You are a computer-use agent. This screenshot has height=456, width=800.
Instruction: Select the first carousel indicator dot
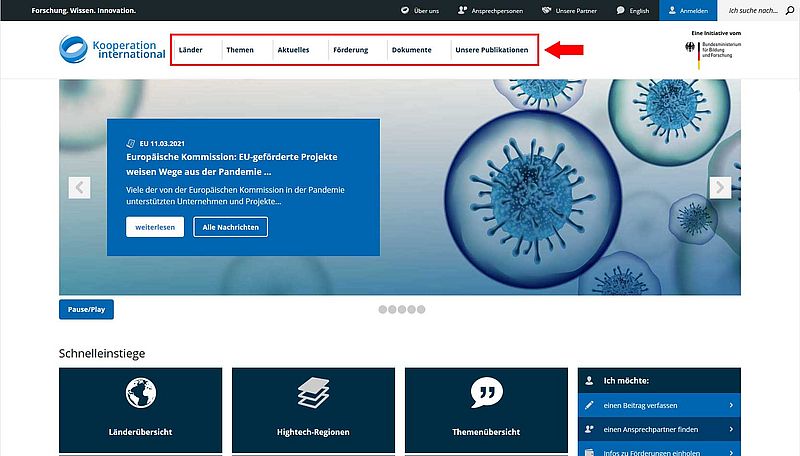(383, 309)
